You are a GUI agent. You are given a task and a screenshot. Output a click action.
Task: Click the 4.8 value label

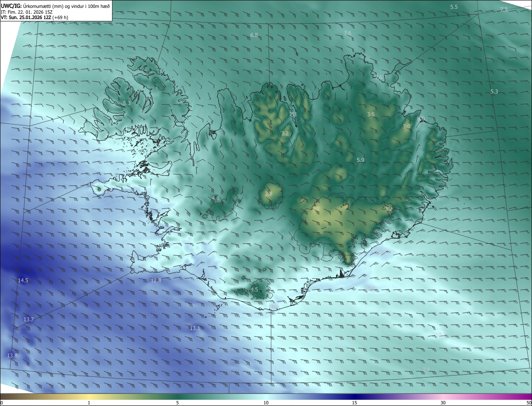coord(216,198)
